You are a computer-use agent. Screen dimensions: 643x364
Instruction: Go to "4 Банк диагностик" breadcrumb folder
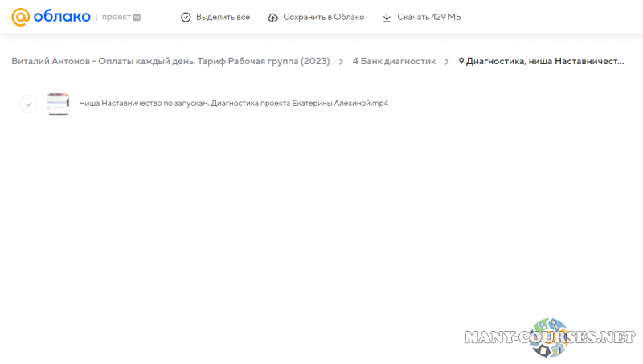click(394, 61)
